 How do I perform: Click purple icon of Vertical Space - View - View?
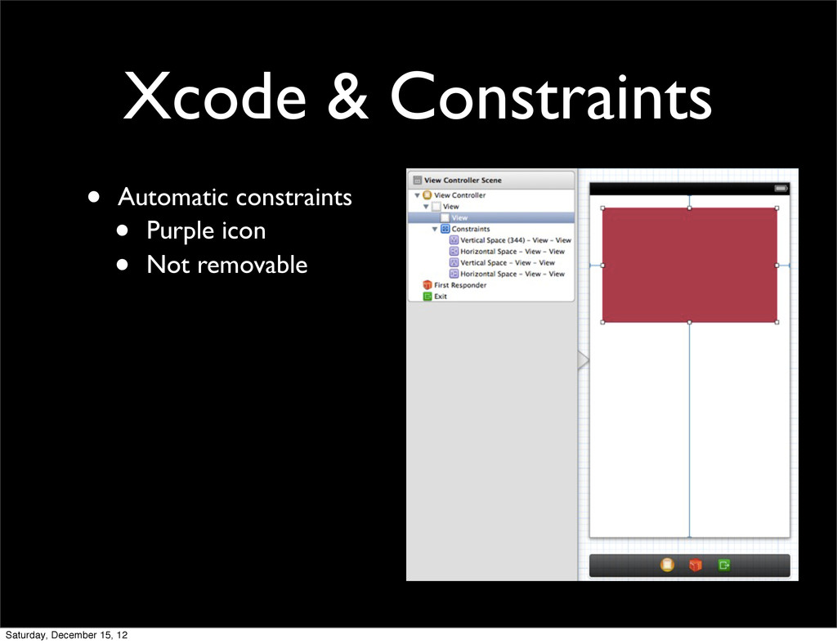tap(454, 262)
